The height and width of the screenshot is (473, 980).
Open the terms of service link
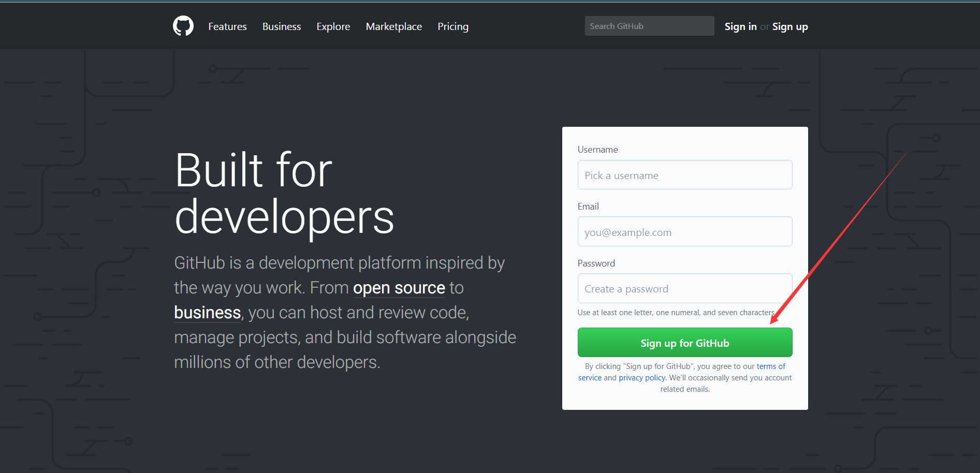771,366
